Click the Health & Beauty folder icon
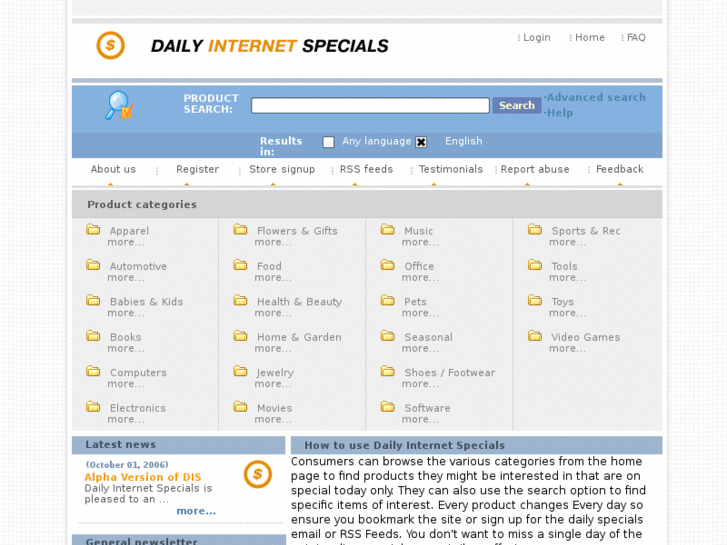This screenshot has height=545, width=727. [240, 300]
